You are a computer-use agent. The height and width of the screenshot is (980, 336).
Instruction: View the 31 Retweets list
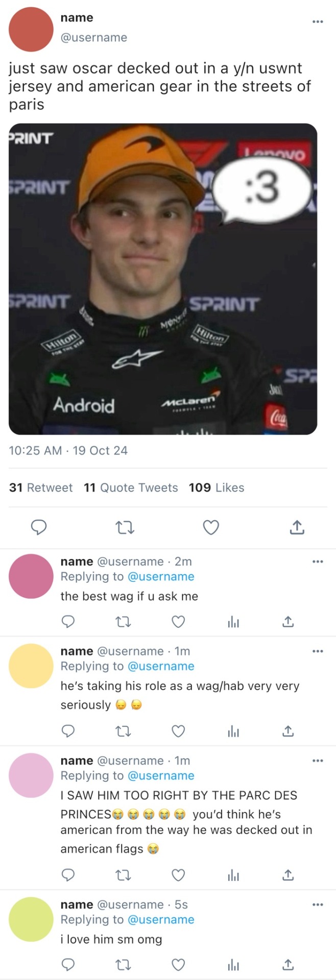(x=41, y=487)
